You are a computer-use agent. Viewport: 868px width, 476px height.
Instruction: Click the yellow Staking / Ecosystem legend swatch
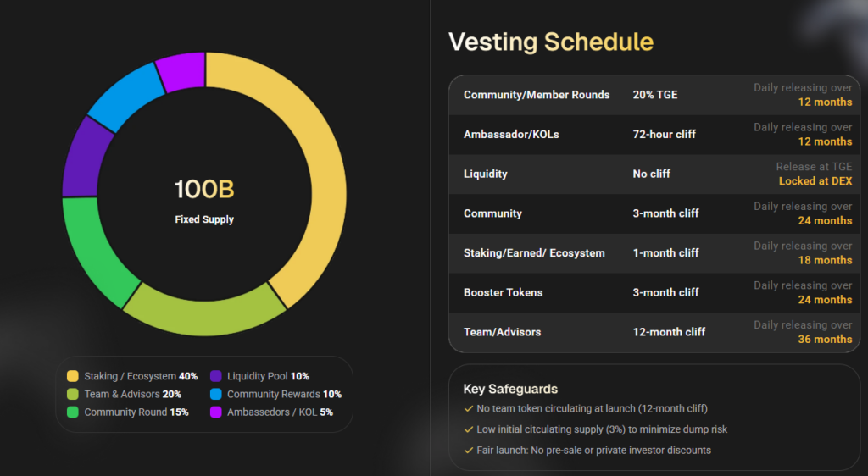73,376
